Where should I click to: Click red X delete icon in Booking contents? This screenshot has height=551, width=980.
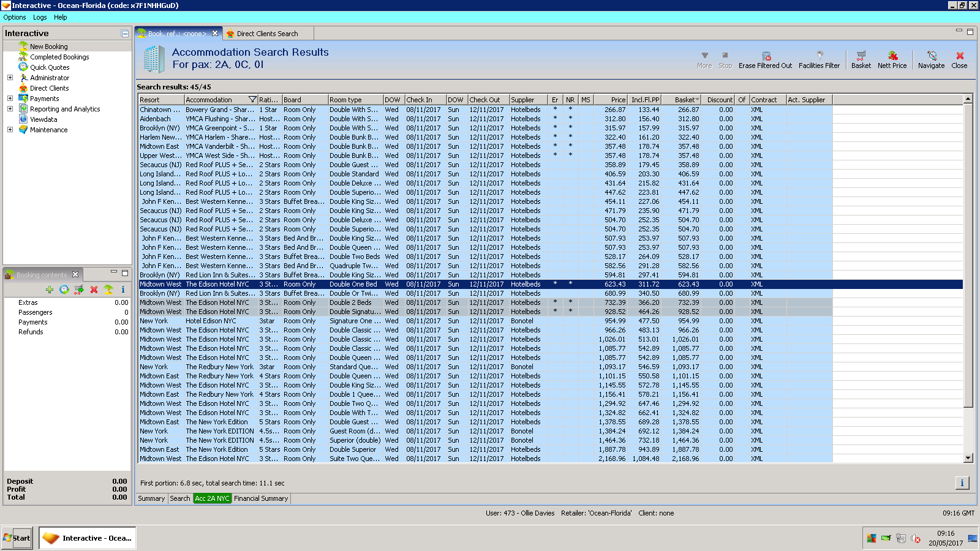coord(94,290)
